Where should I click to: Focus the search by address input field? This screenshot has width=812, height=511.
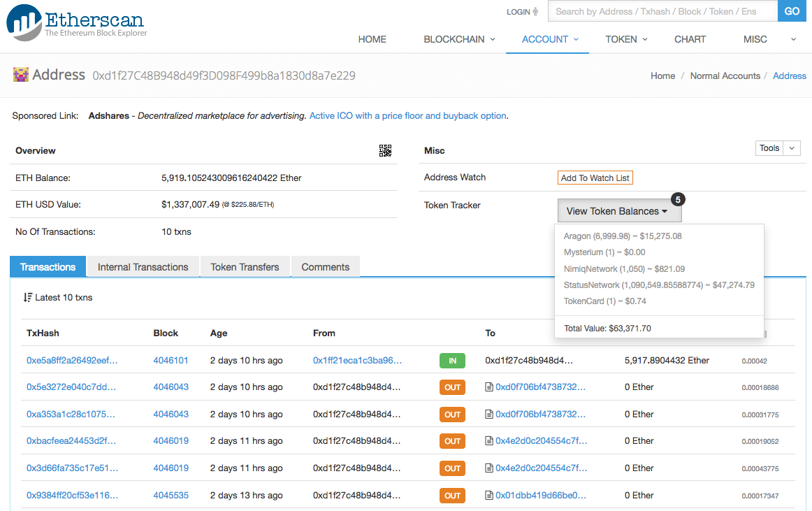pyautogui.click(x=662, y=11)
